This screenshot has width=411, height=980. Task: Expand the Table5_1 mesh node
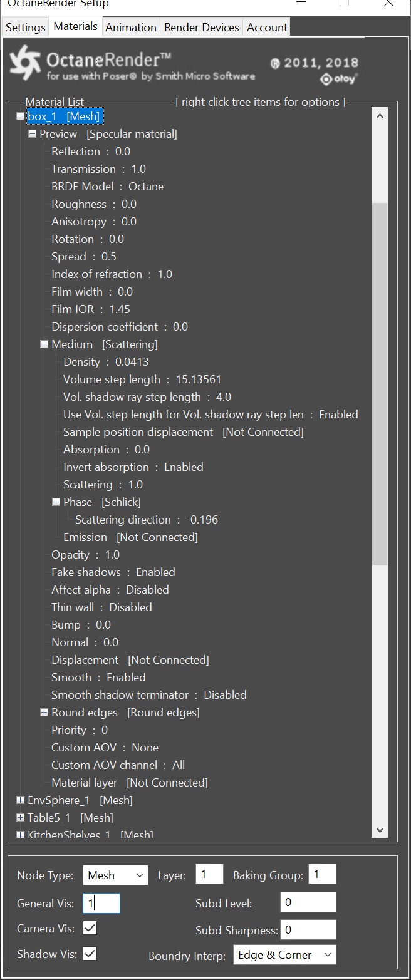(x=21, y=818)
